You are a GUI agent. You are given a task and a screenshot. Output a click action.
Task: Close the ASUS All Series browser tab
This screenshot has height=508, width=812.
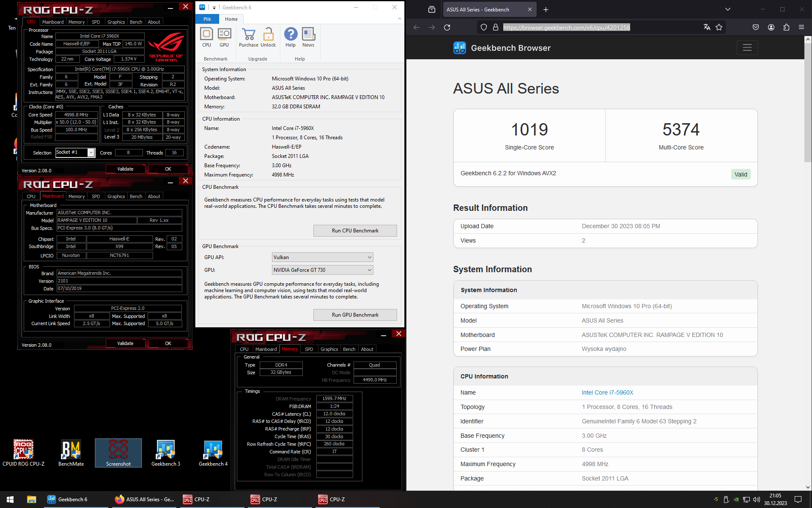point(530,9)
